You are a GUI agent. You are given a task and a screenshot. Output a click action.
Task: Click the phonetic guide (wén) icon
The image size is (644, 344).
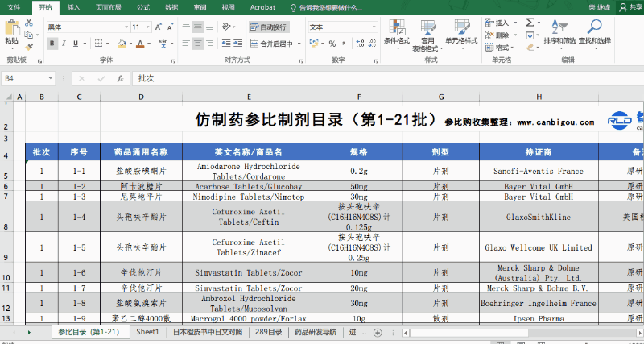[163, 44]
